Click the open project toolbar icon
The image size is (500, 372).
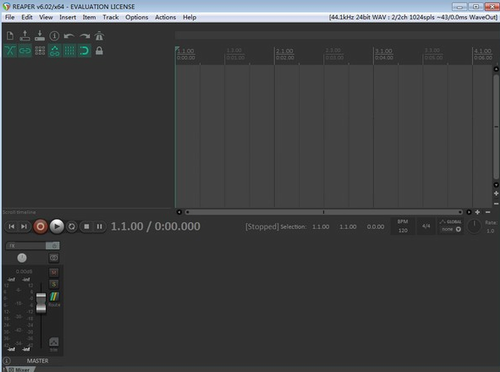pyautogui.click(x=25, y=36)
